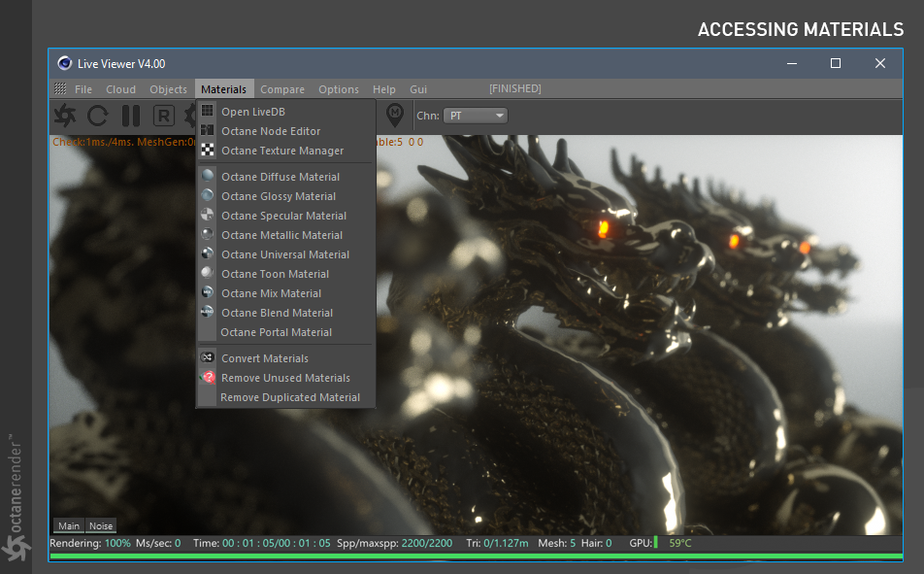
Task: Open the Chn channel dropdown showing PT
Action: click(476, 116)
